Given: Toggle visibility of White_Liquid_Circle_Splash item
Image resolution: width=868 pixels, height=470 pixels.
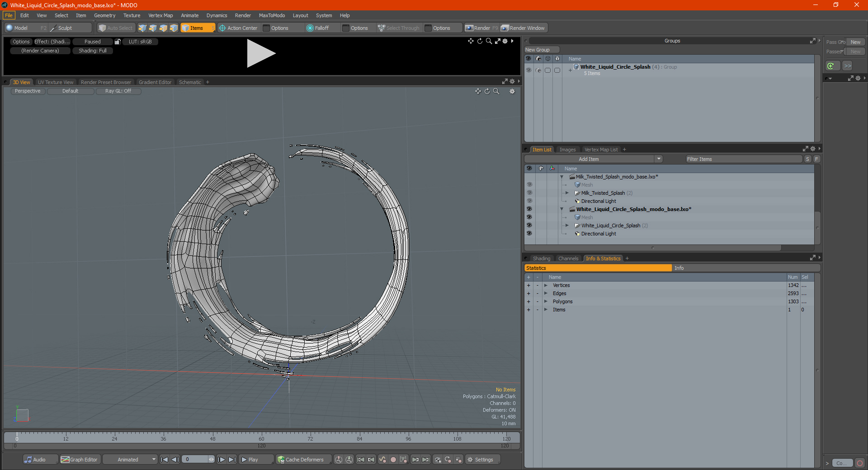Looking at the screenshot, I should coord(529,226).
